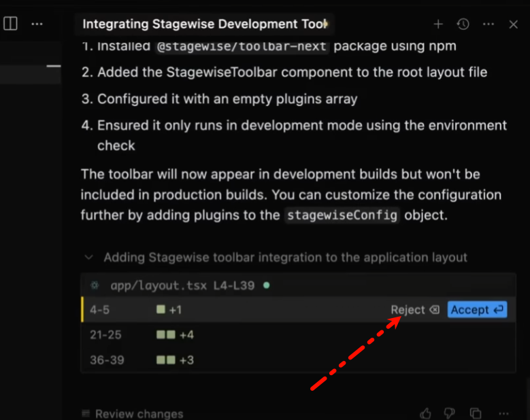Accept the 4-5 line change
Image resolution: width=530 pixels, height=420 pixels.
click(x=477, y=310)
